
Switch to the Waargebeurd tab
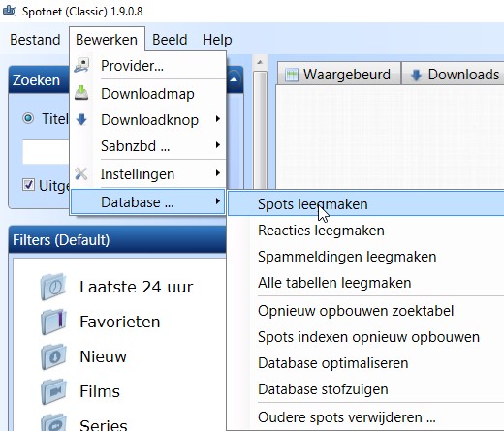click(339, 75)
